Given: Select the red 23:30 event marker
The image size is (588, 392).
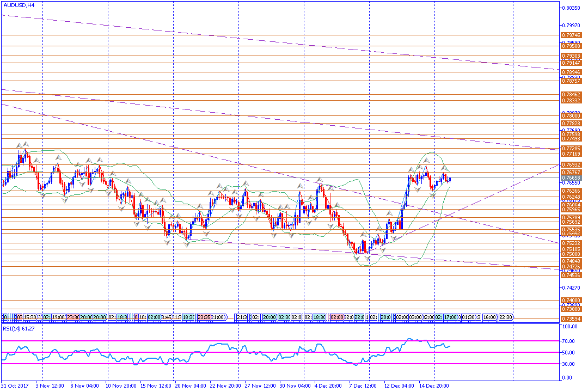Looking at the screenshot, I should (x=73, y=317).
